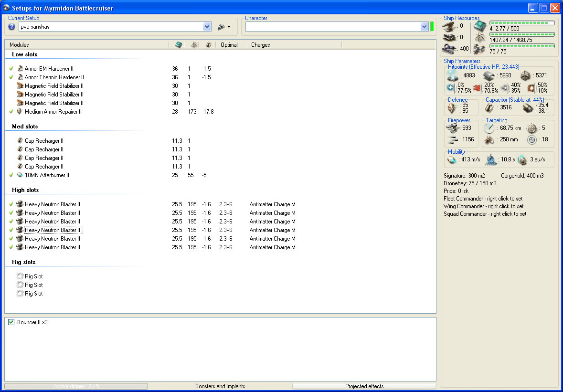Screen dimensions: 563x392
Task: Click the pve sanshas setup name field
Action: (111, 27)
